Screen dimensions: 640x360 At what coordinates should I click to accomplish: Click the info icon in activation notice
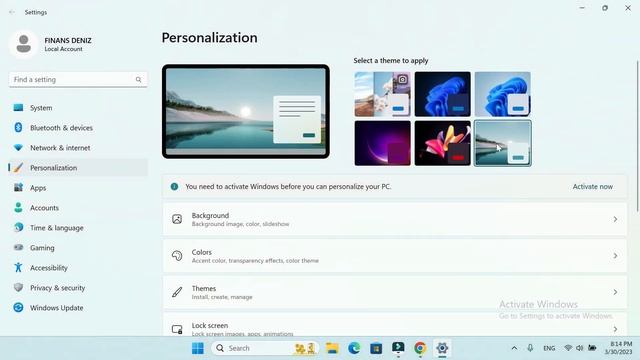(x=174, y=187)
